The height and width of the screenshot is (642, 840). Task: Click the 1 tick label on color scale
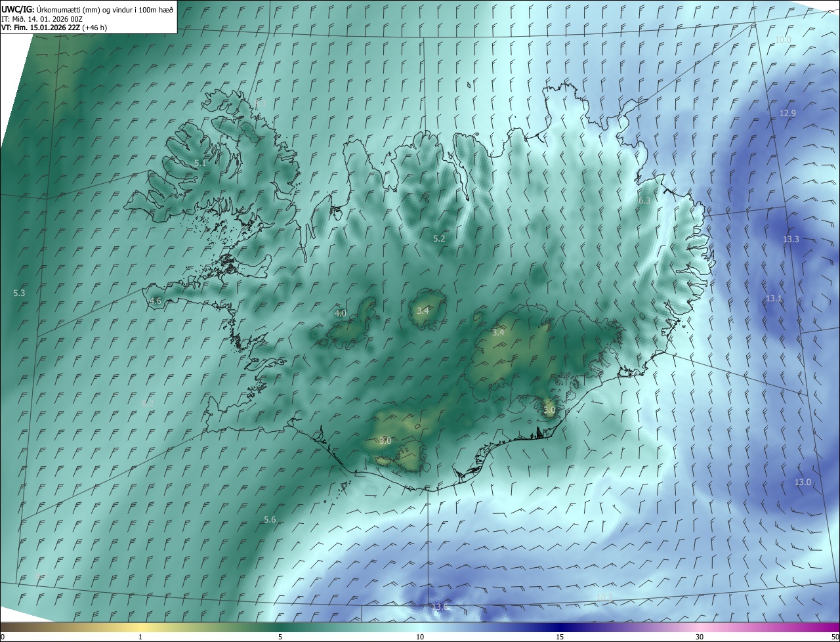click(140, 637)
